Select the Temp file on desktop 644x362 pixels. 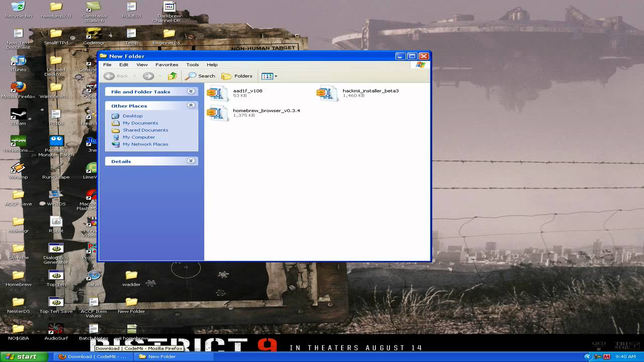[131, 36]
